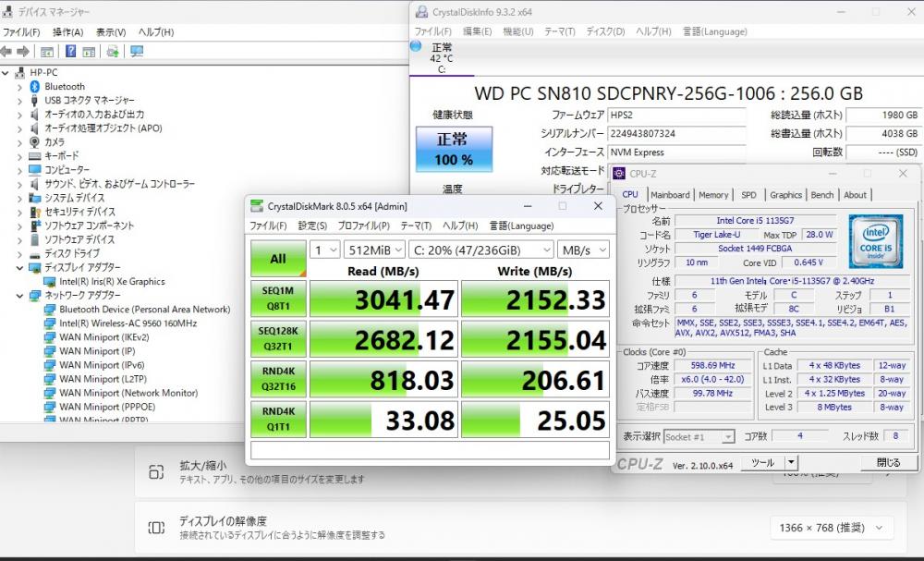
Task: Open the help icon in Device Manager toolbar
Action: [x=70, y=51]
